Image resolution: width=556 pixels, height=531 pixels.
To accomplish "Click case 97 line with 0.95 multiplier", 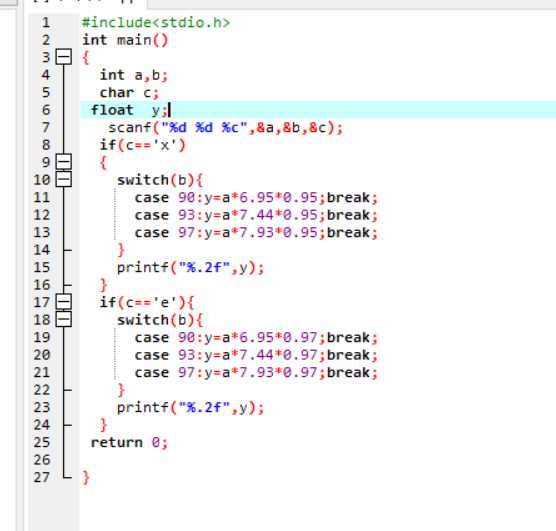I will coord(256,233).
